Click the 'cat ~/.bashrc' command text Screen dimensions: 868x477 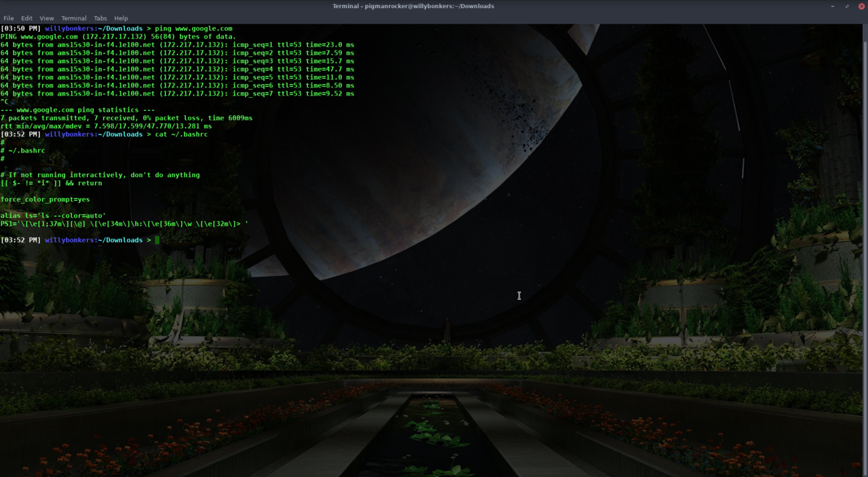[x=181, y=134]
